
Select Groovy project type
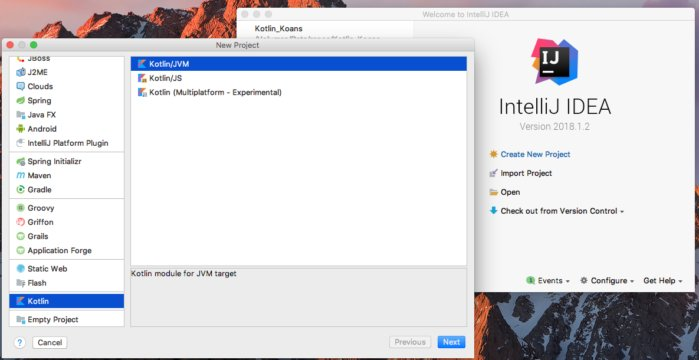[66, 208]
